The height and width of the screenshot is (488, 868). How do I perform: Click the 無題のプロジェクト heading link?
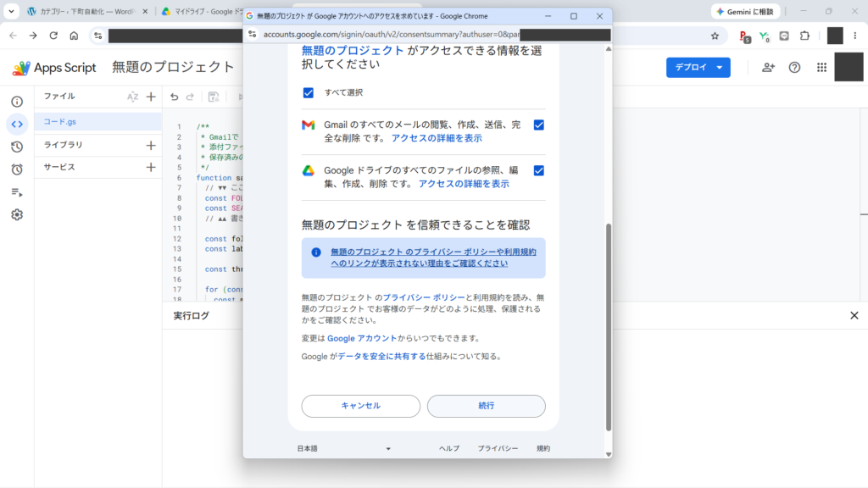click(x=353, y=51)
